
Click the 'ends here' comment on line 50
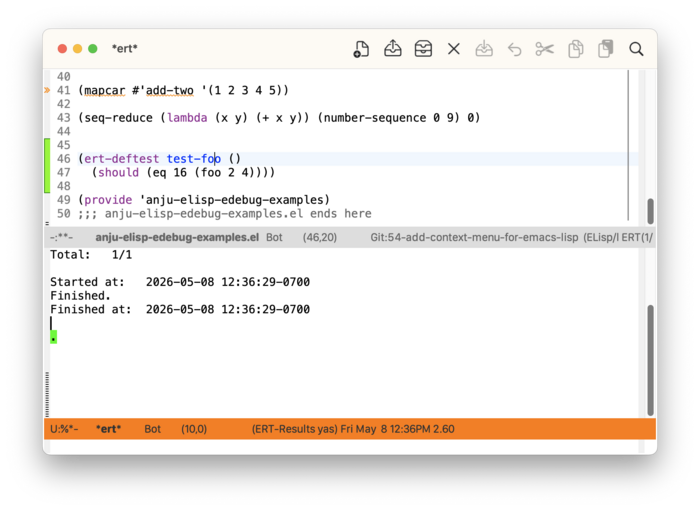[x=341, y=214]
